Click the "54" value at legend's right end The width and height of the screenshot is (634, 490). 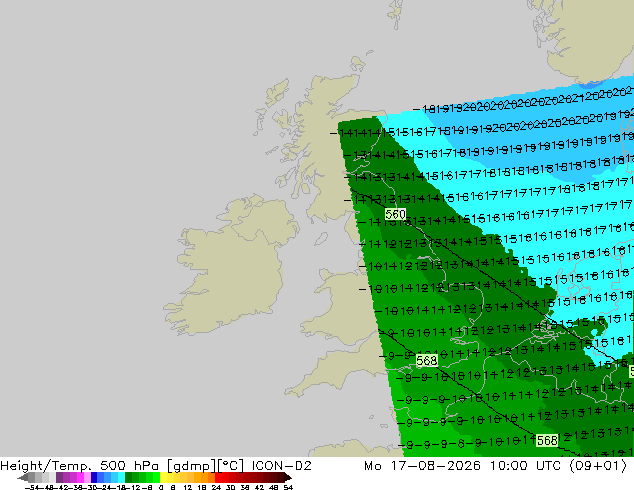288,488
